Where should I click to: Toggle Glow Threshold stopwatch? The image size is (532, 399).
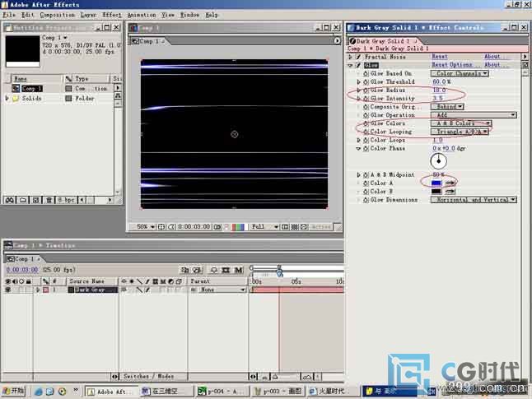click(x=366, y=81)
